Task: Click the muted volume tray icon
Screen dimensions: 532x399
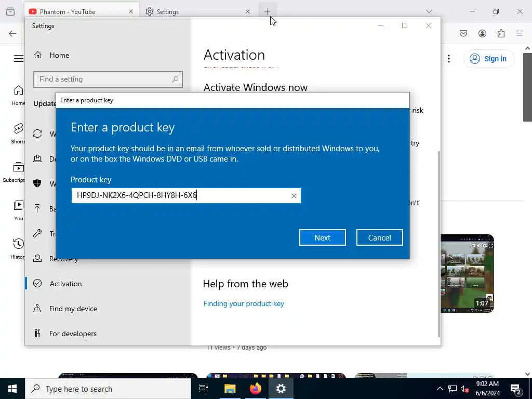Action: [x=464, y=389]
